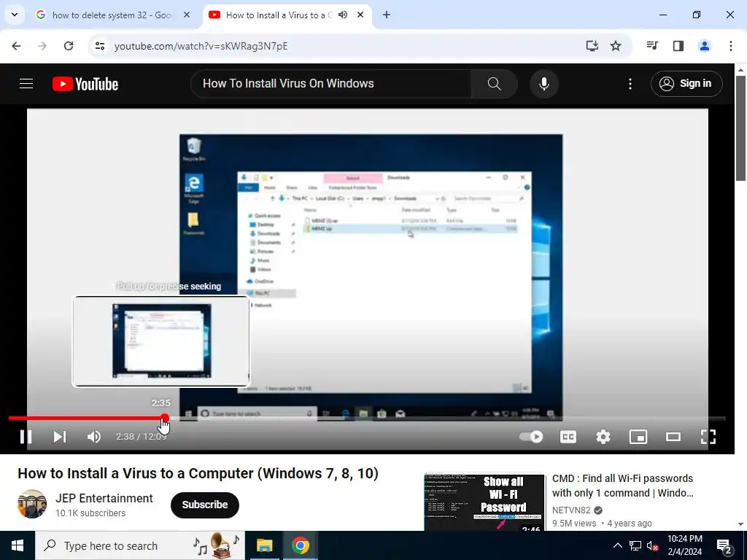This screenshot has height=560, width=747.
Task: Go to YouTube home via logo
Action: (x=85, y=84)
